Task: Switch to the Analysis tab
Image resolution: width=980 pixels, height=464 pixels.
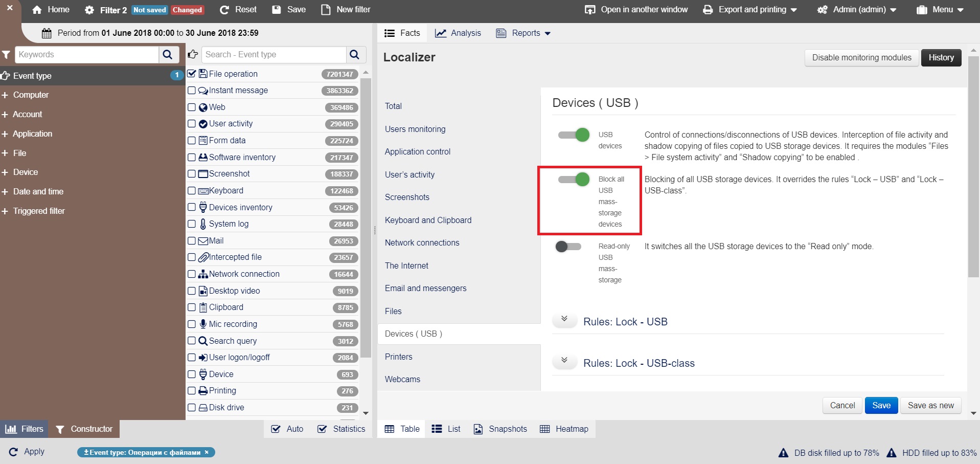Action: click(x=458, y=33)
